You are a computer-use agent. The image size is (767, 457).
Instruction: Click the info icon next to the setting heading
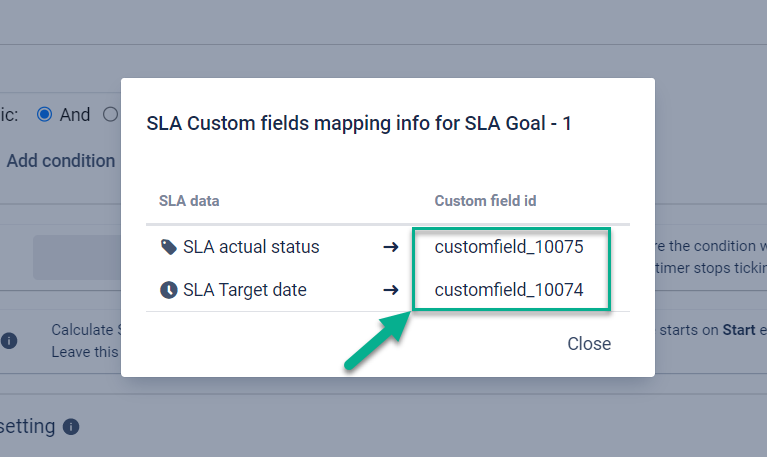tap(71, 427)
